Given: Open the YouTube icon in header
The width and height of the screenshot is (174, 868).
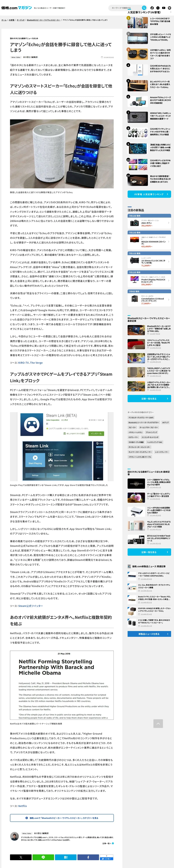Looking at the screenshot, I should point(164,8).
